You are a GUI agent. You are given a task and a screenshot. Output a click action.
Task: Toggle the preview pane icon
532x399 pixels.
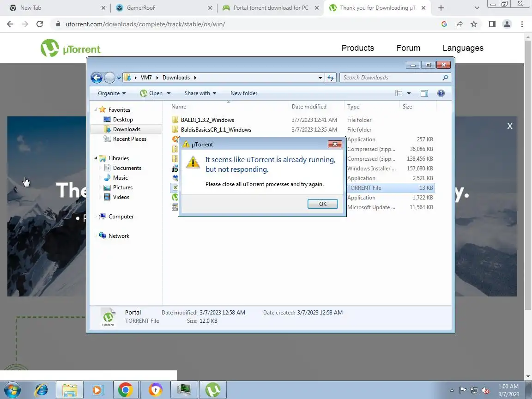424,93
